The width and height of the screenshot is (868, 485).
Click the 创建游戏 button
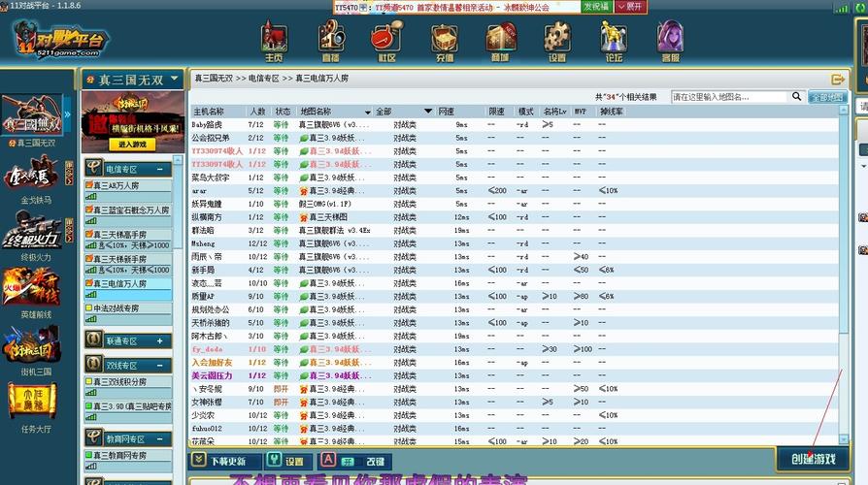(x=813, y=459)
